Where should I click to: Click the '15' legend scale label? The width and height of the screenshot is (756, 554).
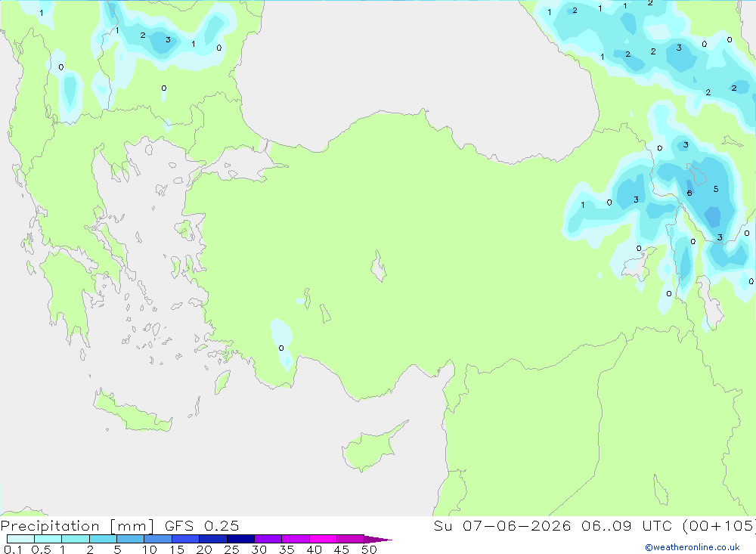click(x=177, y=549)
